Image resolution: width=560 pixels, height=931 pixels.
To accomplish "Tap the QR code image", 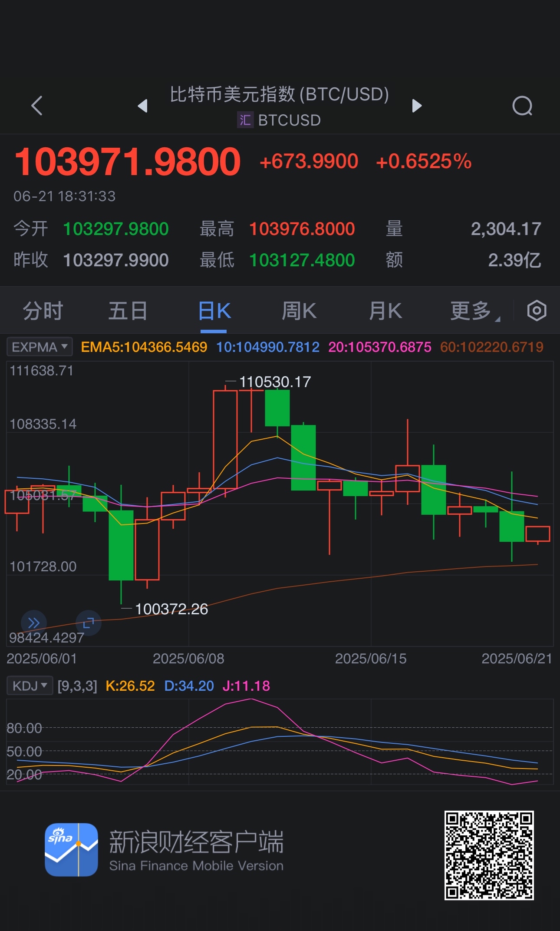I will [x=489, y=855].
